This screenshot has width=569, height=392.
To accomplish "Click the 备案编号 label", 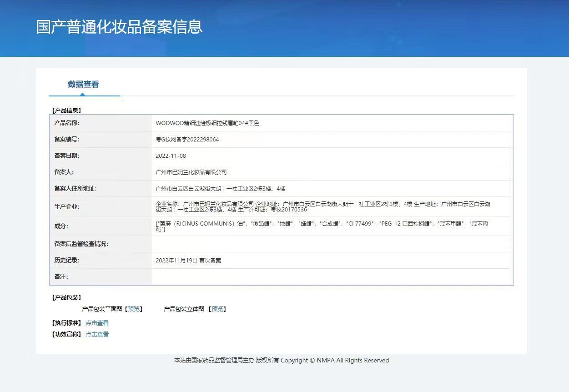I will [67, 140].
